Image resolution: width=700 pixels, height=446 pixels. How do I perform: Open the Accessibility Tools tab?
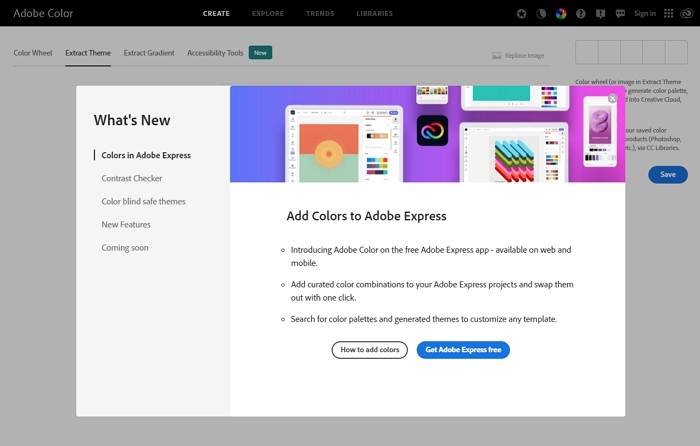coord(215,53)
